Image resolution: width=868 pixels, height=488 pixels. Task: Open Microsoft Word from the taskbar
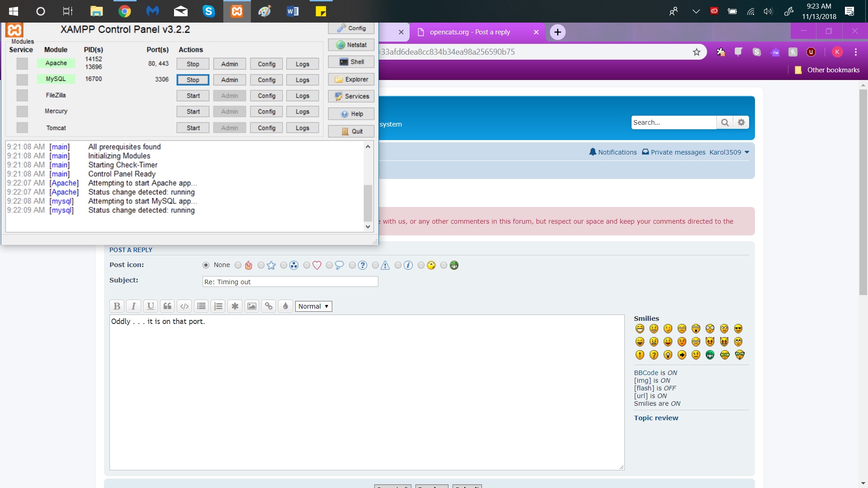click(292, 11)
